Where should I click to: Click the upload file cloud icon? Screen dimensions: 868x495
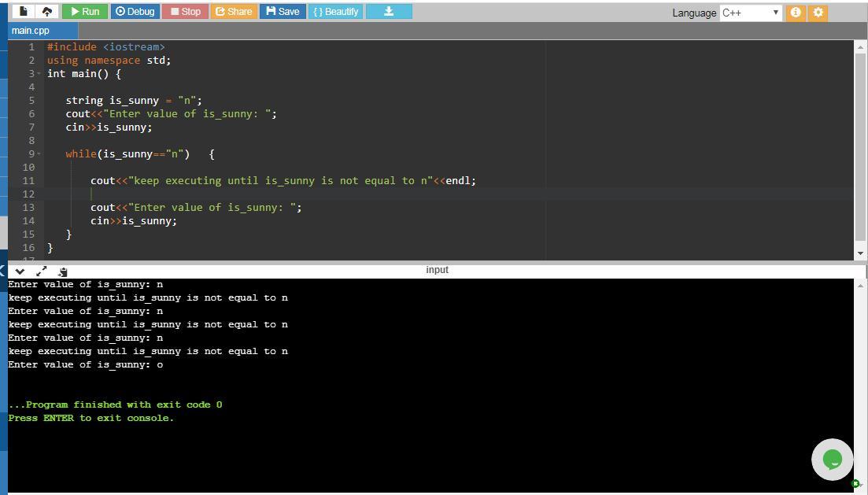[x=46, y=12]
